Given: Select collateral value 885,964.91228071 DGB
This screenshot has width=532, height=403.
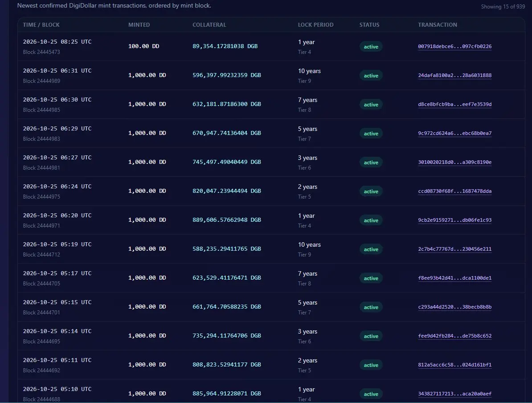Looking at the screenshot, I should pyautogui.click(x=227, y=394).
